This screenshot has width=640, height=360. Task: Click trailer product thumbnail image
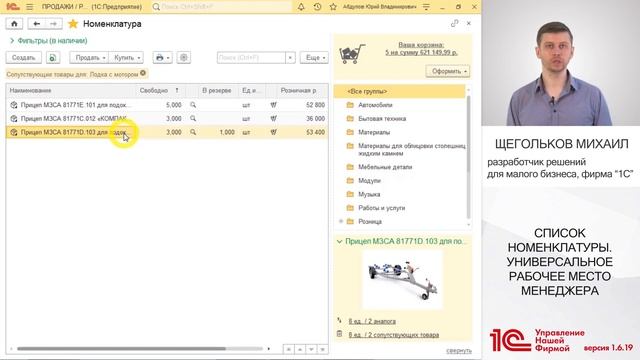coord(402,280)
